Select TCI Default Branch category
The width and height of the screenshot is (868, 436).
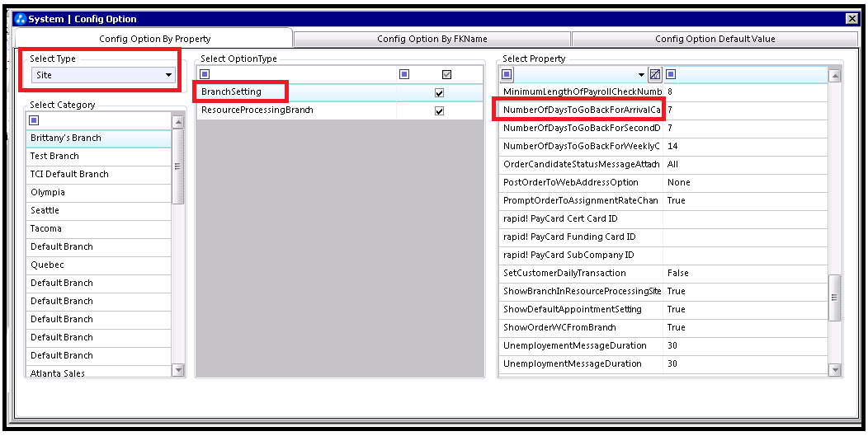click(98, 174)
